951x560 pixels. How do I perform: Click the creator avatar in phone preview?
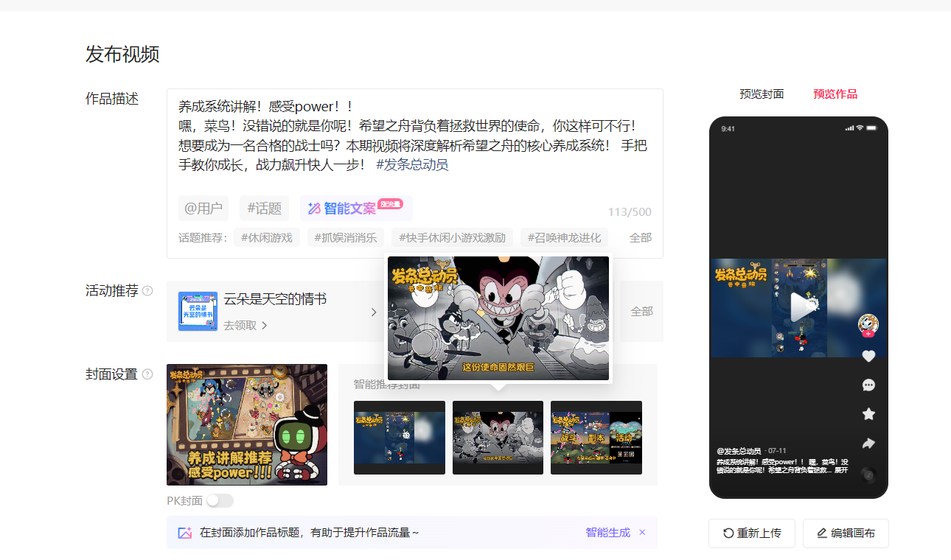(868, 323)
